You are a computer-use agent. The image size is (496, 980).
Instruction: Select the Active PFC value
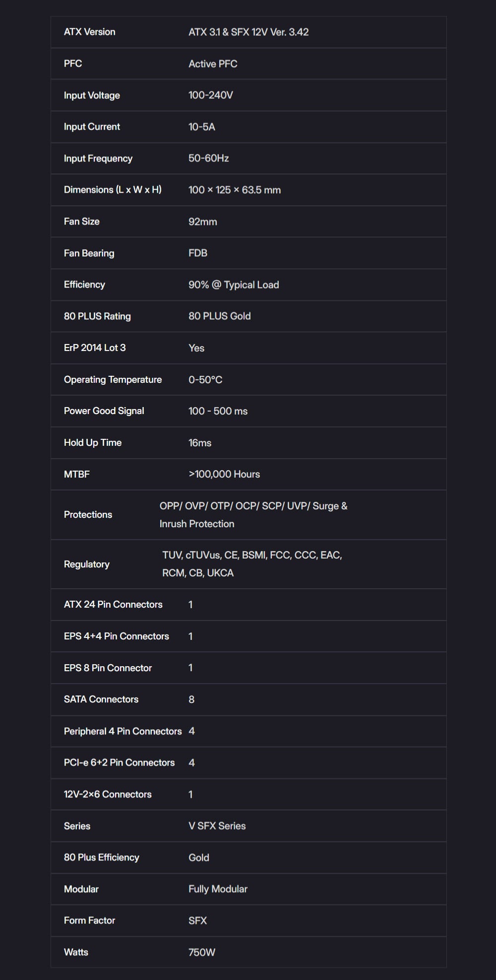[213, 64]
